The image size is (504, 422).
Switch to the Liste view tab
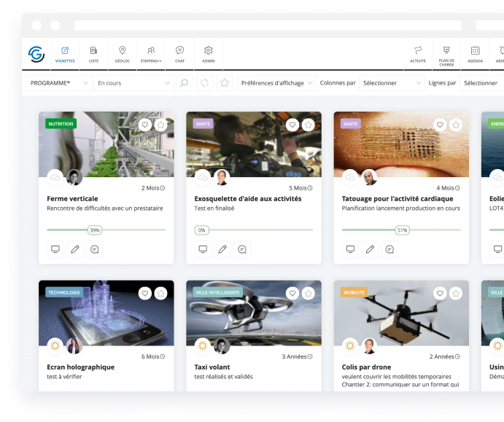[93, 54]
